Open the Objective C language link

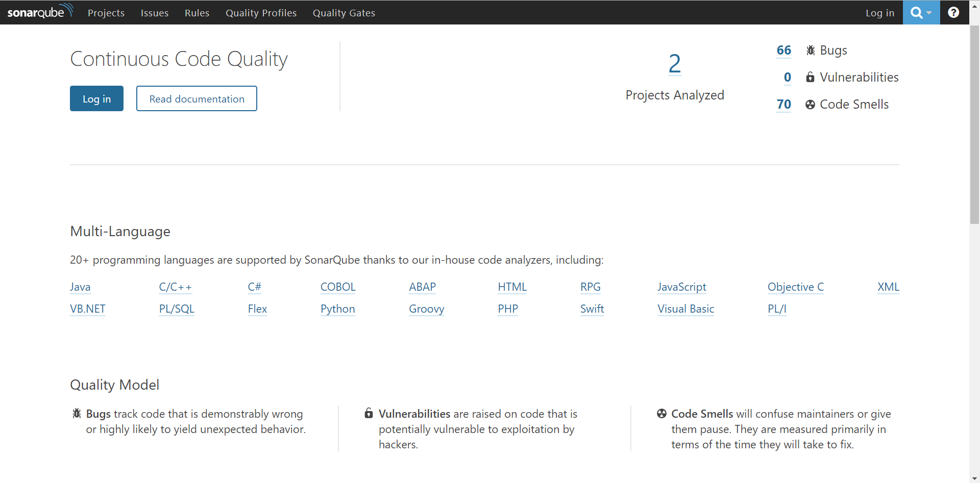[x=796, y=287]
